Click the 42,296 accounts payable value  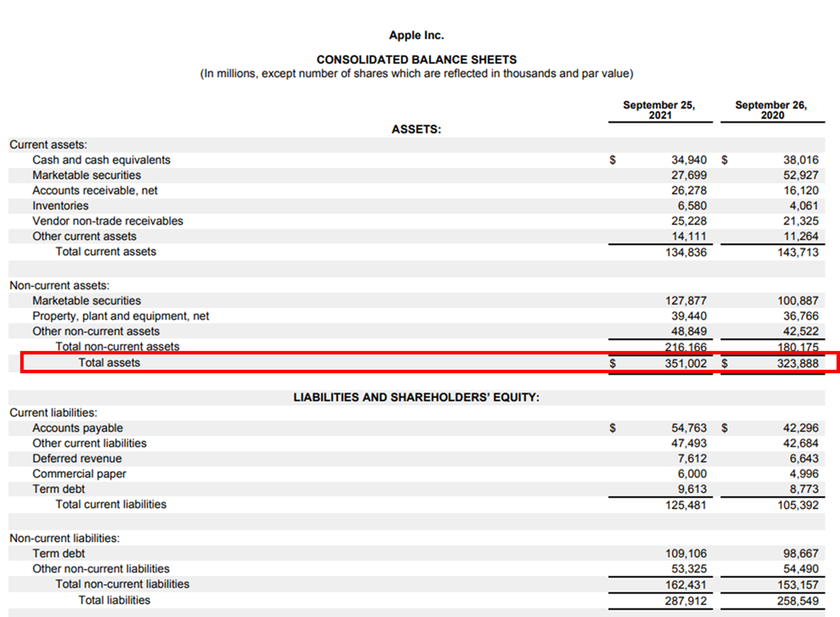tap(801, 428)
